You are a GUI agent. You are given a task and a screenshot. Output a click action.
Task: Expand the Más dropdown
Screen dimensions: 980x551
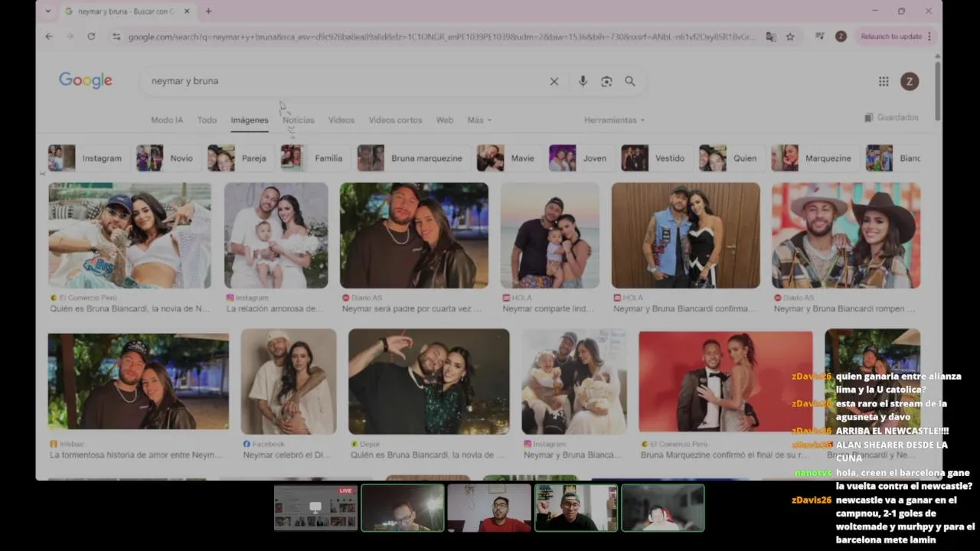point(479,120)
